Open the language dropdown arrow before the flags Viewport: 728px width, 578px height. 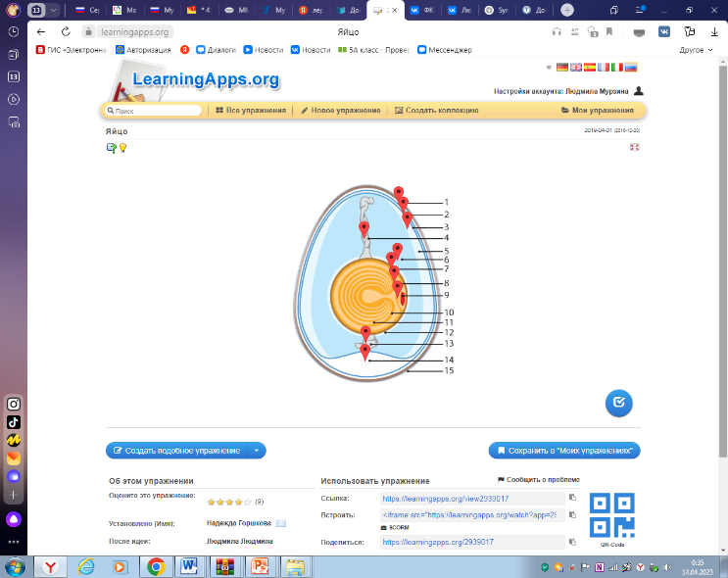[x=550, y=68]
